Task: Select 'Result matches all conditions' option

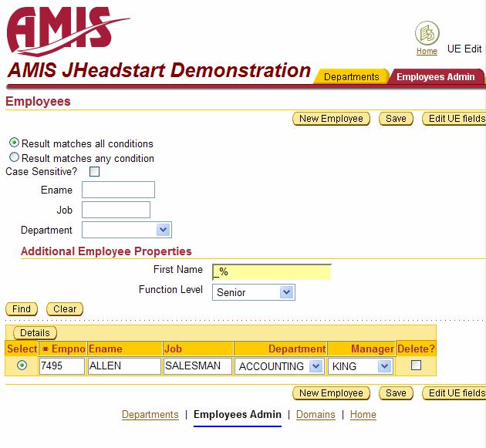Action: pos(15,143)
